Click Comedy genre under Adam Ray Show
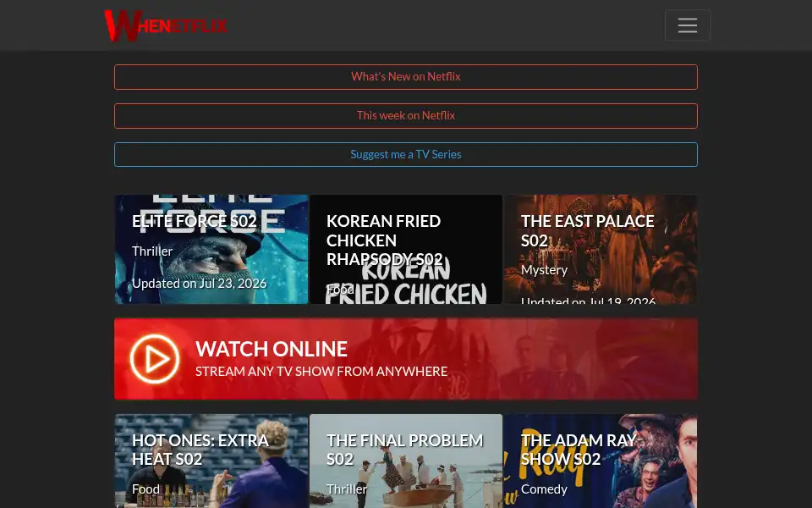812x508 pixels. pyautogui.click(x=544, y=489)
